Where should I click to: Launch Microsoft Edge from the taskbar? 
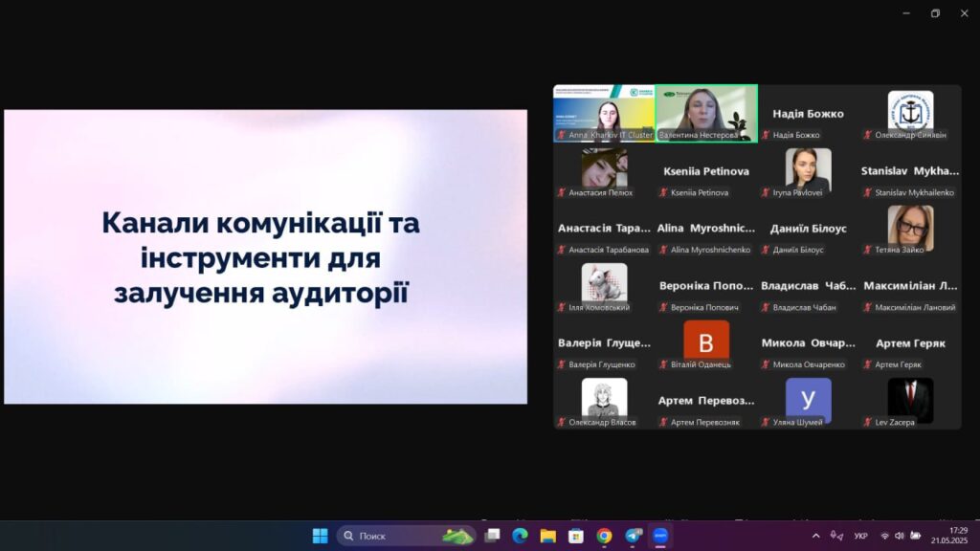coord(520,536)
